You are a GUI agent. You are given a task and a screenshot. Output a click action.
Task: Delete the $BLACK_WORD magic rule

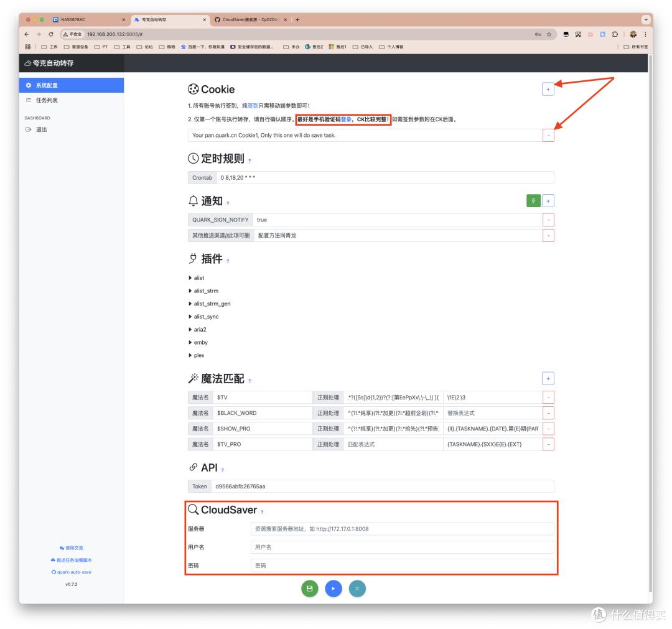pyautogui.click(x=548, y=412)
